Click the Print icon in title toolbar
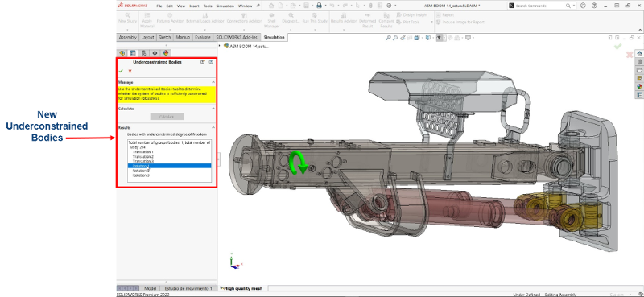Screen dimensions: 644x297 pos(319,6)
